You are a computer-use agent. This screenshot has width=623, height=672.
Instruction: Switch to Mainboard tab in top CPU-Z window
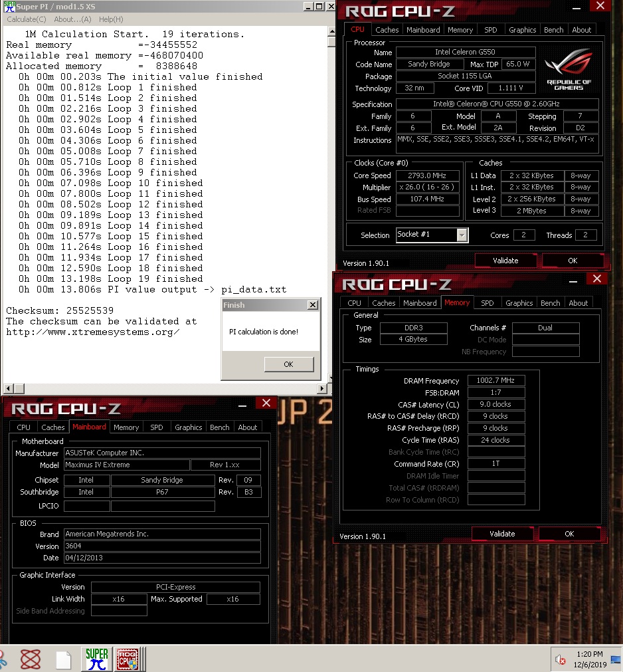pos(423,30)
